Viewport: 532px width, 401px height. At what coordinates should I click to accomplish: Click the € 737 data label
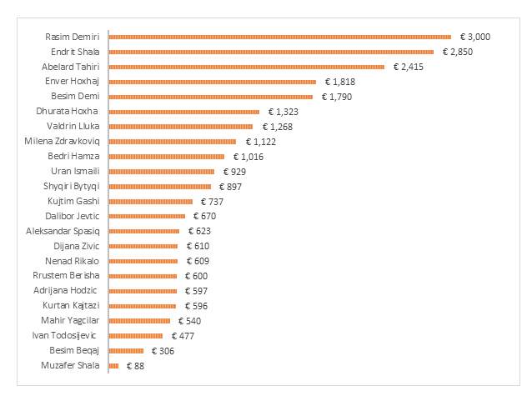[x=212, y=202]
